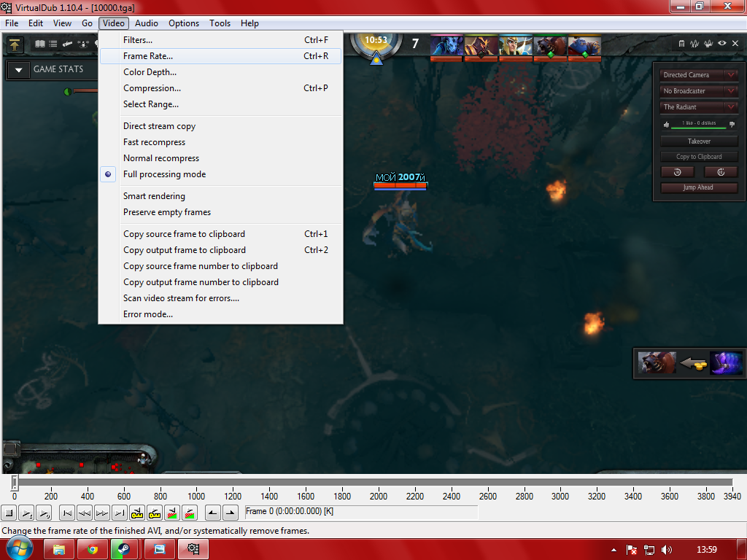Viewport: 747px width, 560px height.
Task: Toggle Preserve empty frames option
Action: [221, 212]
